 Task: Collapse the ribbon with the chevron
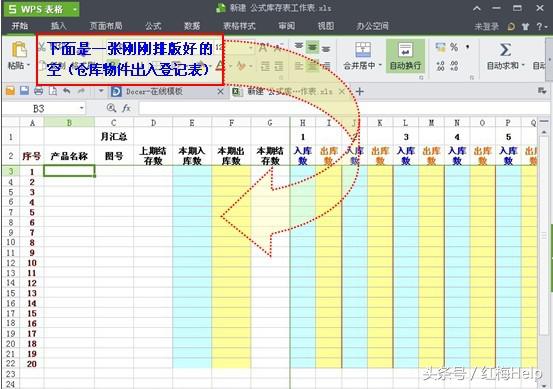tap(477, 8)
